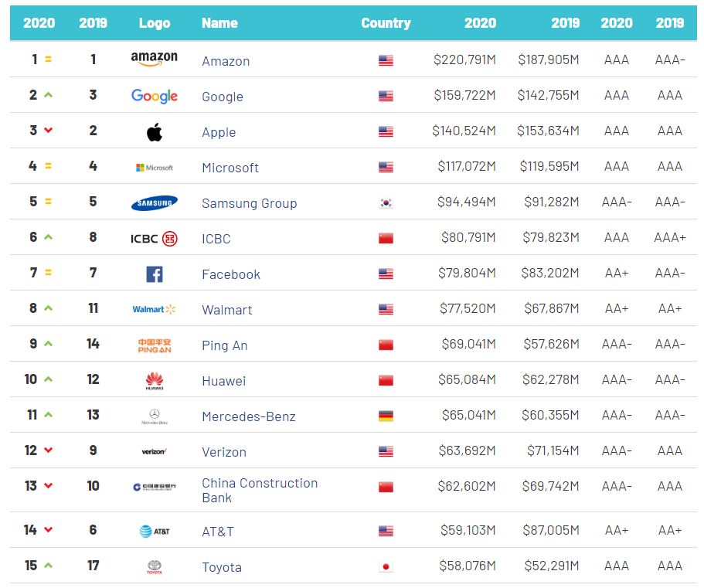704x588 pixels.
Task: Click the Samsung logo
Action: 154,203
